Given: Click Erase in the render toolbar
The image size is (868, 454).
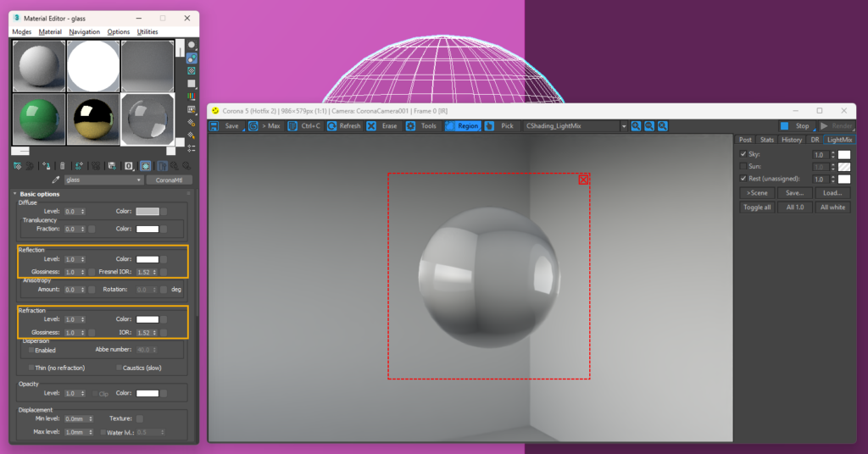Looking at the screenshot, I should pyautogui.click(x=383, y=126).
